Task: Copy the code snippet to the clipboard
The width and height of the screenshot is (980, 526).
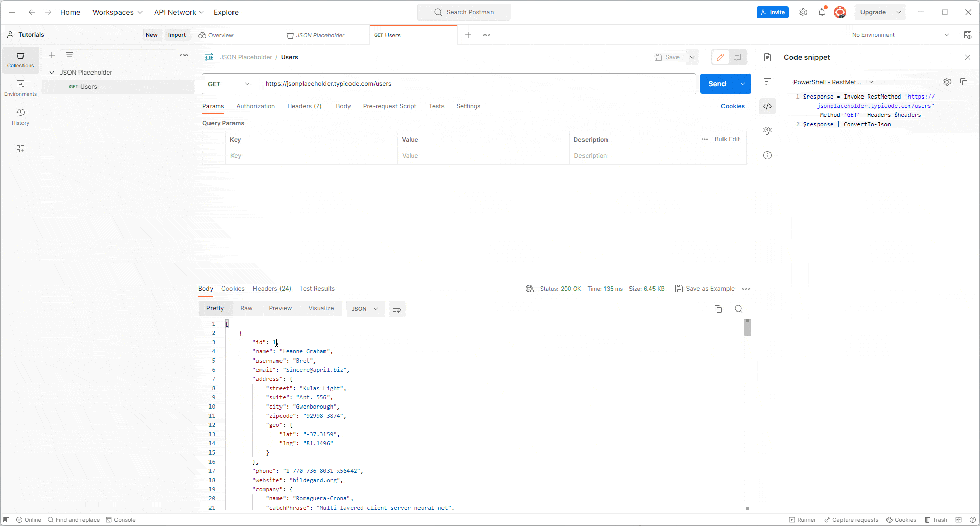Action: pyautogui.click(x=964, y=82)
